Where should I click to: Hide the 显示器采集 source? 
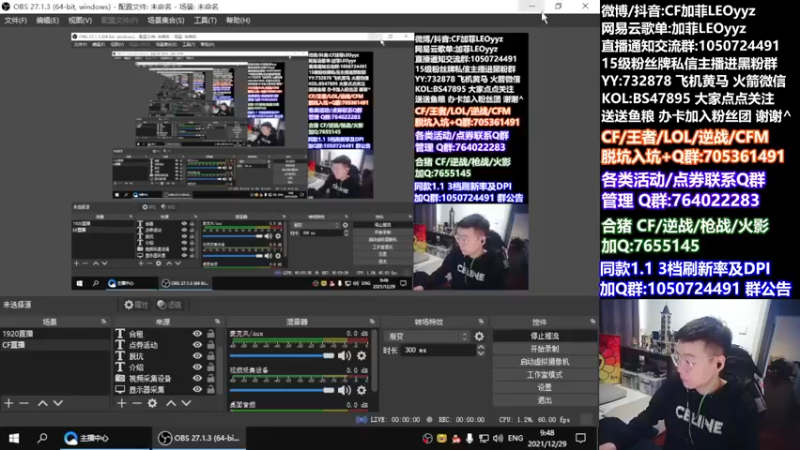pos(197,389)
